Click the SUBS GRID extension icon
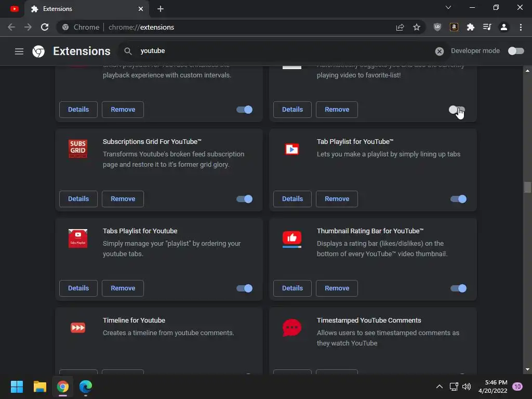Viewport: 532px width, 399px height. point(78,149)
